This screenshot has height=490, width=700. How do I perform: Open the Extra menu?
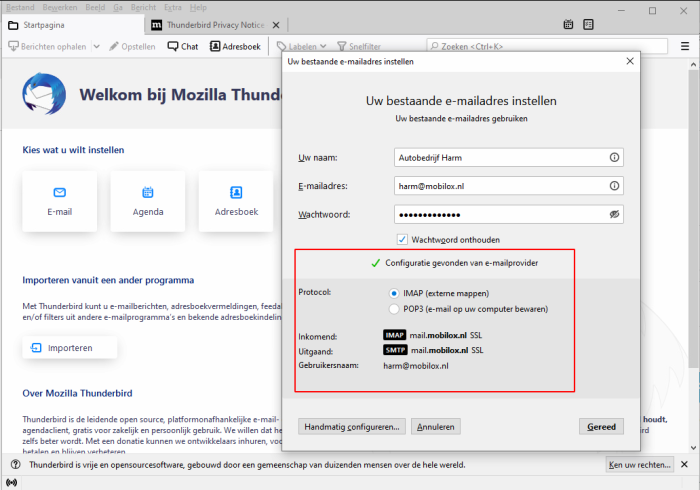coord(173,7)
